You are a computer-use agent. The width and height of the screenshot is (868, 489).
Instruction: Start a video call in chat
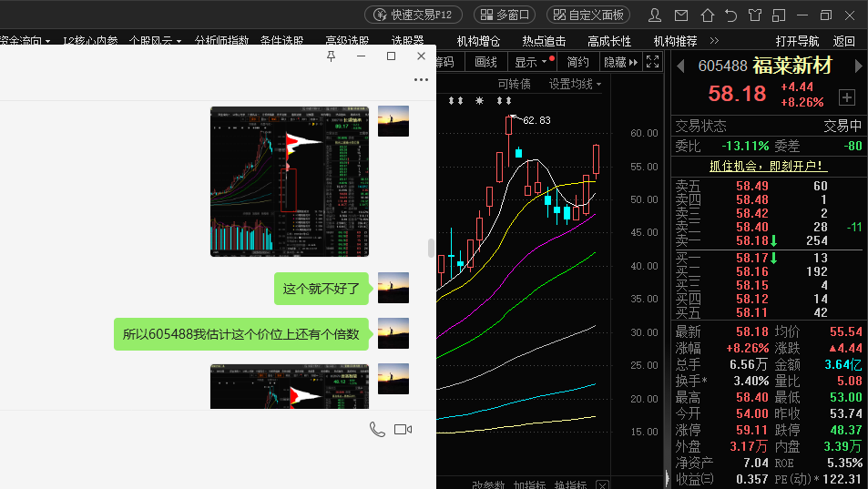pyautogui.click(x=403, y=429)
